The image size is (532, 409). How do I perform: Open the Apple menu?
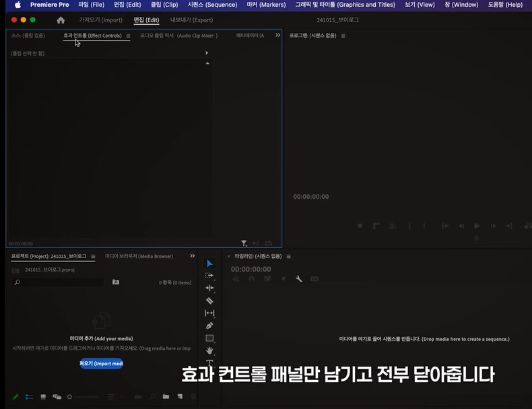18,5
